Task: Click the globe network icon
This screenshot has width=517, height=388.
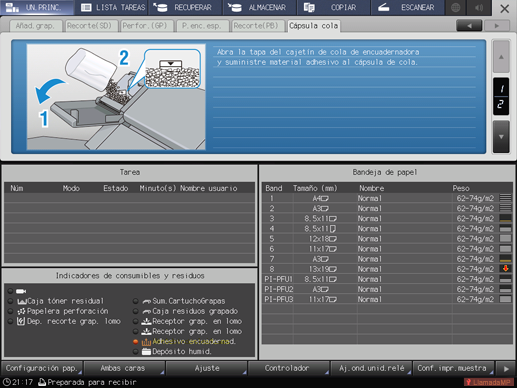Action: [455, 7]
